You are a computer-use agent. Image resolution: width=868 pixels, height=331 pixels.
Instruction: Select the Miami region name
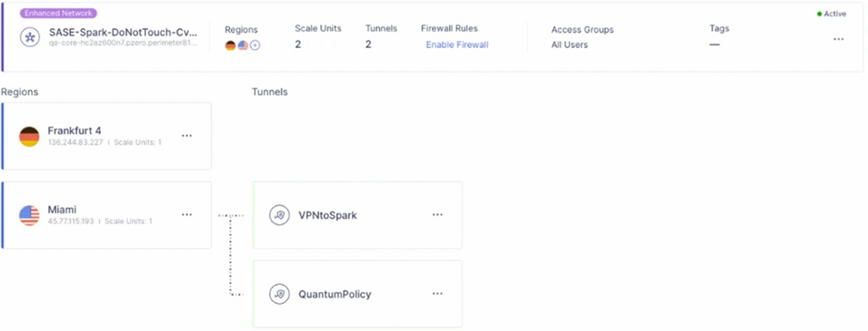[62, 210]
